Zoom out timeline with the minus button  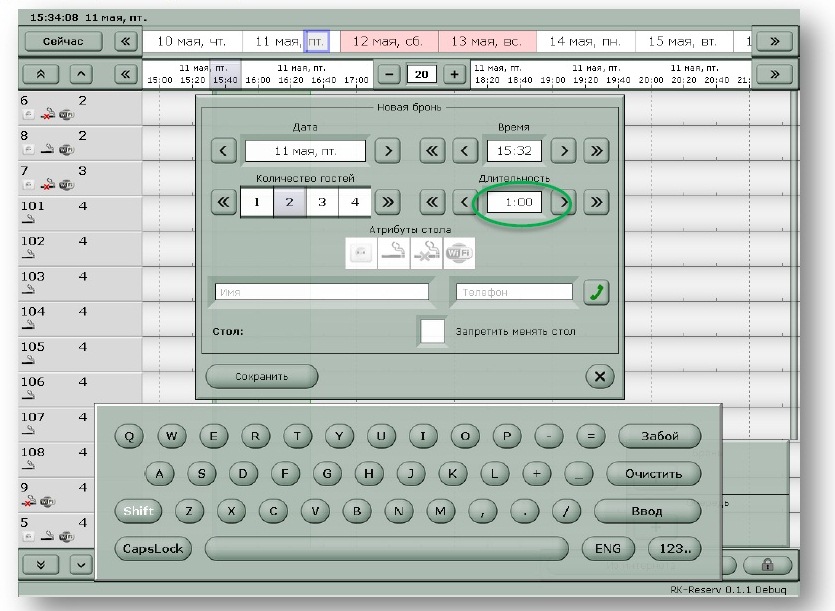pyautogui.click(x=390, y=74)
